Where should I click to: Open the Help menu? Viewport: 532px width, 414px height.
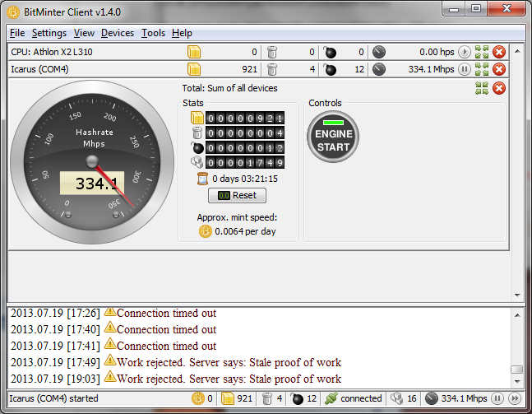(x=182, y=33)
